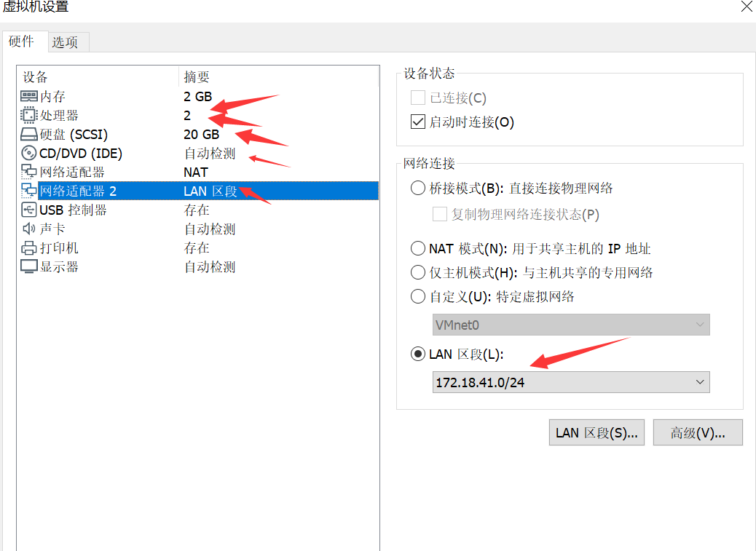This screenshot has width=756, height=551.
Task: Click the hard disk (SCSI) icon
Action: [29, 134]
